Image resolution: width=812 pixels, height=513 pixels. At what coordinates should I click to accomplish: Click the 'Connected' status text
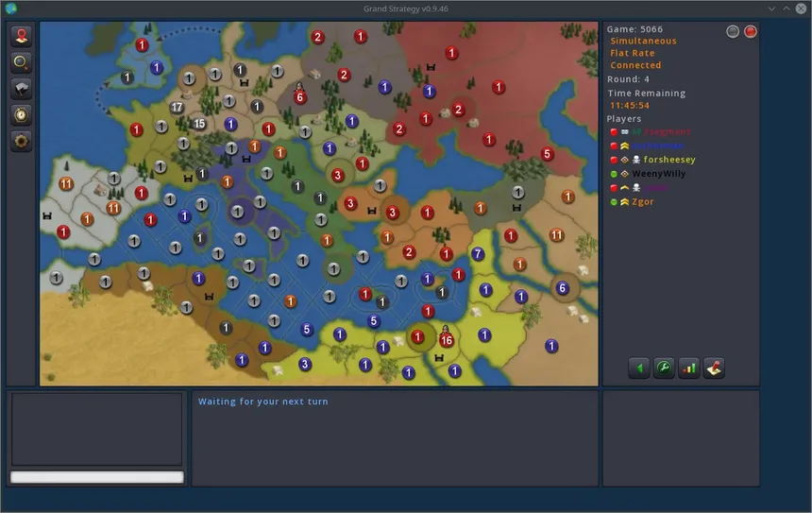pos(635,65)
